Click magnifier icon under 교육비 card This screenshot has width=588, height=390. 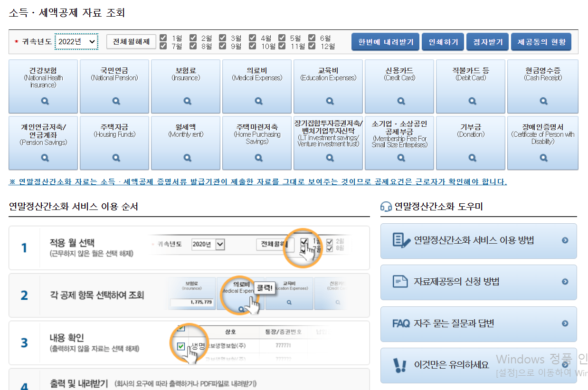tap(330, 101)
